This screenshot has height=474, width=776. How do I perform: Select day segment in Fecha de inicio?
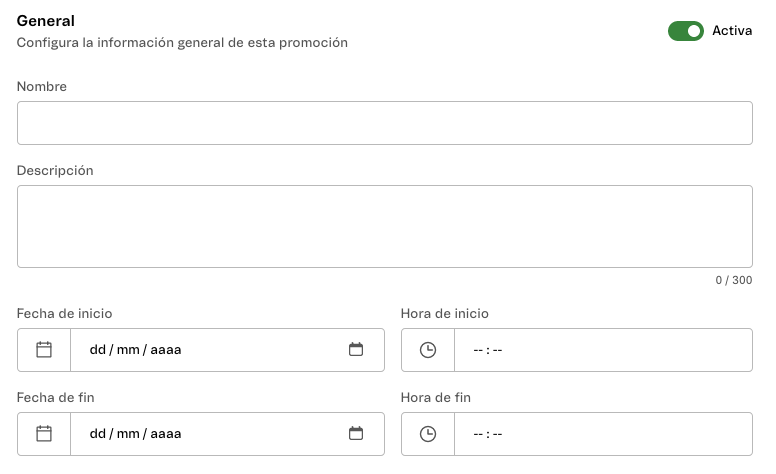(97, 350)
